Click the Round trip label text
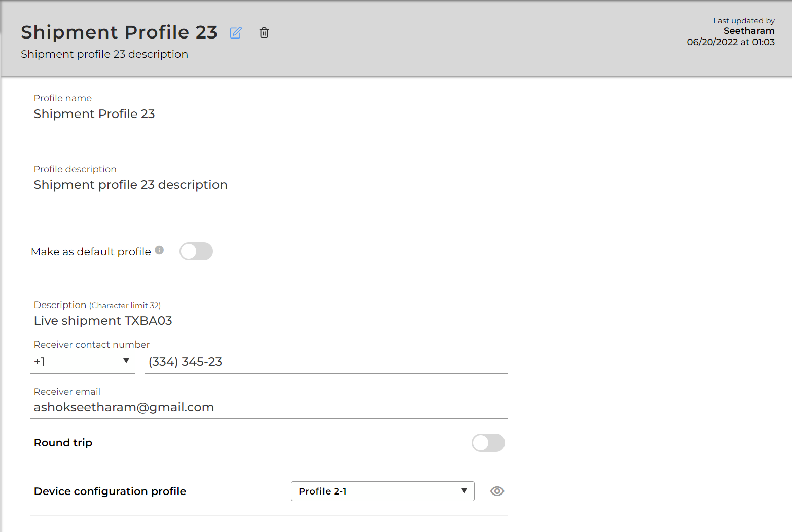The height and width of the screenshot is (532, 792). click(x=63, y=443)
